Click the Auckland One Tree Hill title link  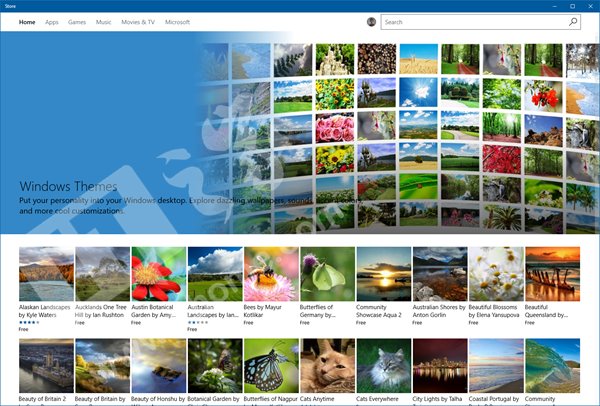(x=102, y=311)
